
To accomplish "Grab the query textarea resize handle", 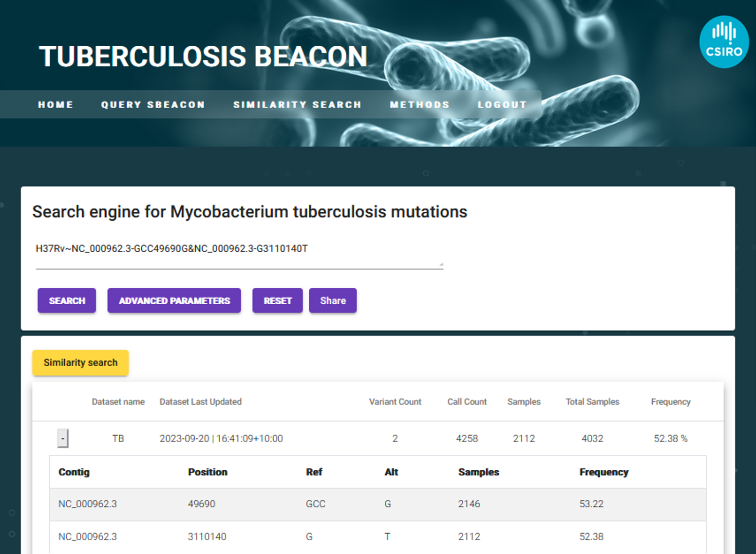I will coord(441,264).
